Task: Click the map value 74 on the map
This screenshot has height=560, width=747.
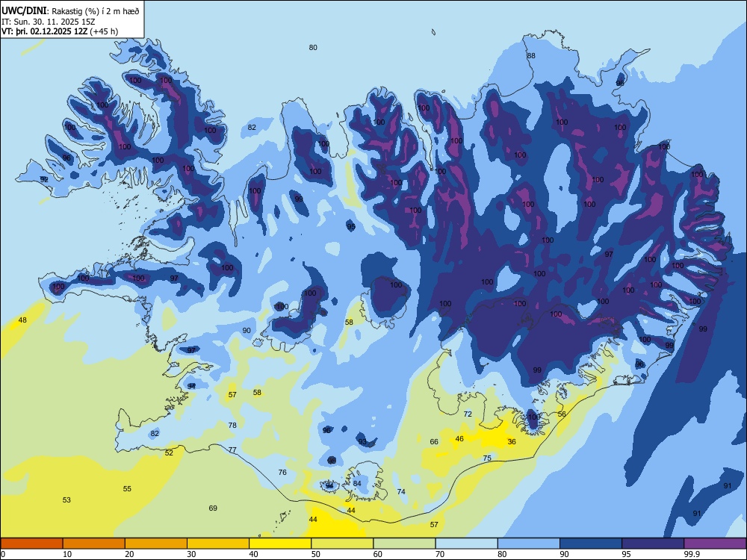Action: (401, 492)
